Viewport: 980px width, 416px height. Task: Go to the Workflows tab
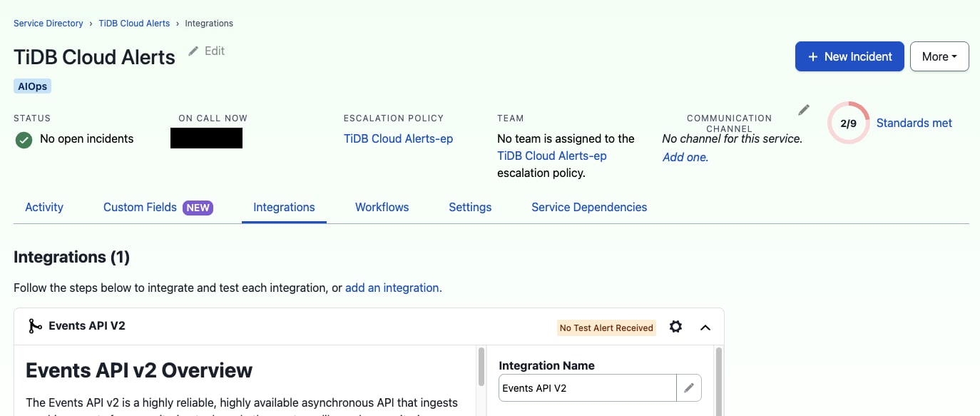point(382,208)
